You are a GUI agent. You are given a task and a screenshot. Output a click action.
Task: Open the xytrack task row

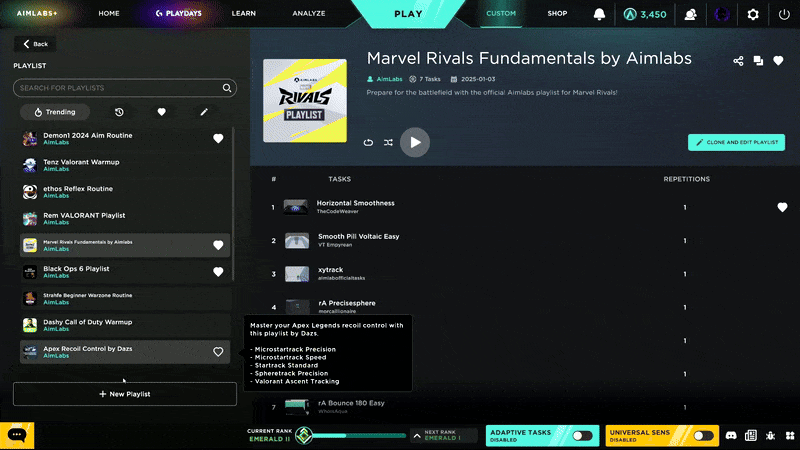tap(526, 274)
